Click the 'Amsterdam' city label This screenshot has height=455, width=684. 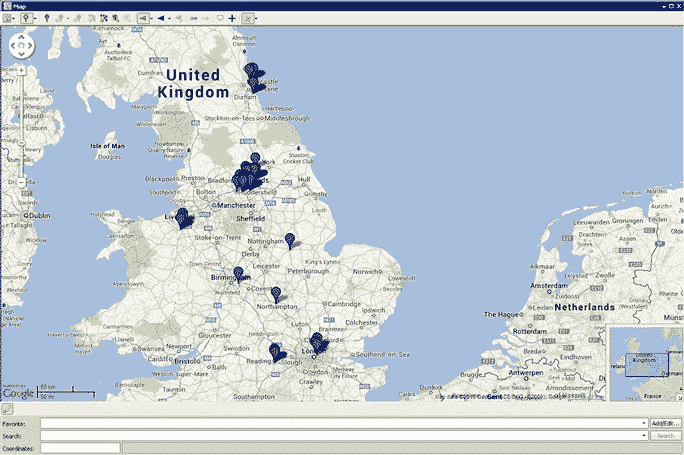point(549,285)
